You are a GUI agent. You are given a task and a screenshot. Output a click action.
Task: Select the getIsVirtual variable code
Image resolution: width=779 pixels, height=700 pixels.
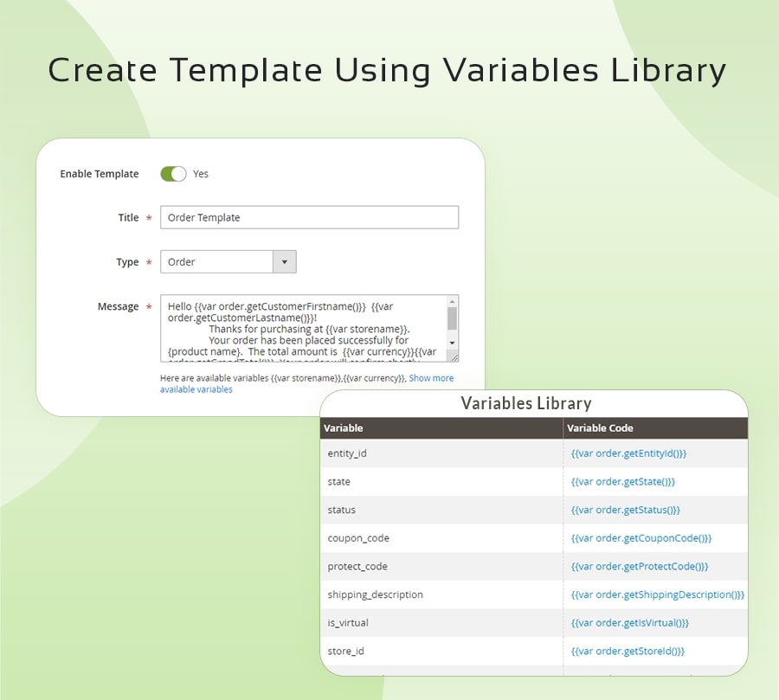pos(629,623)
